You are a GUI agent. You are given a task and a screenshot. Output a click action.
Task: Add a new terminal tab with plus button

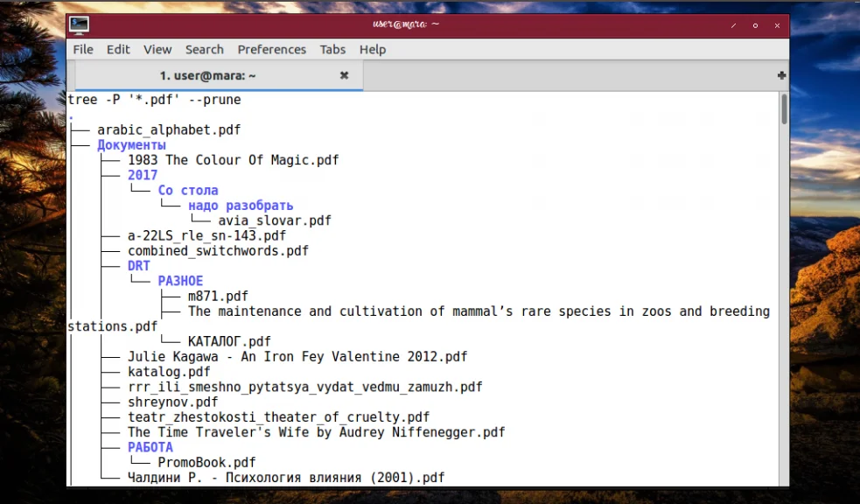(781, 76)
